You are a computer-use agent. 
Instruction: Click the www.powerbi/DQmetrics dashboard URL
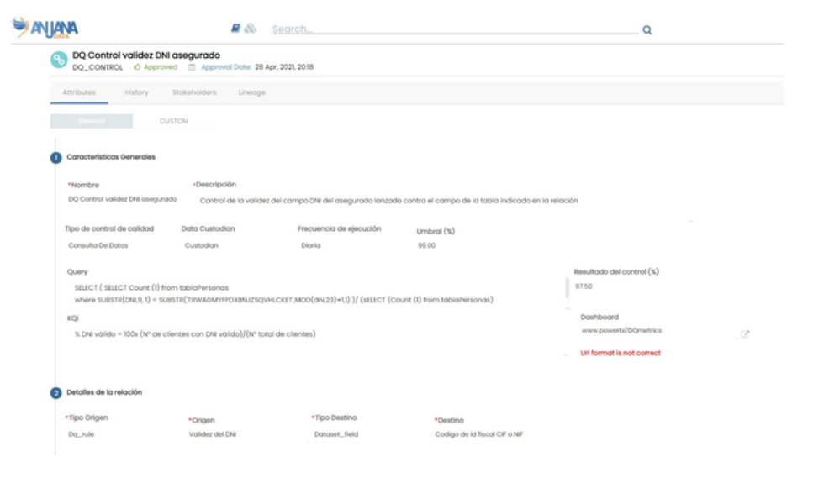point(621,331)
